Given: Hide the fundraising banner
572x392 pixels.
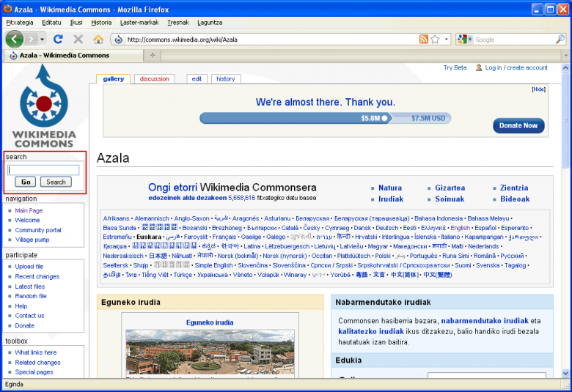Looking at the screenshot, I should 538,89.
